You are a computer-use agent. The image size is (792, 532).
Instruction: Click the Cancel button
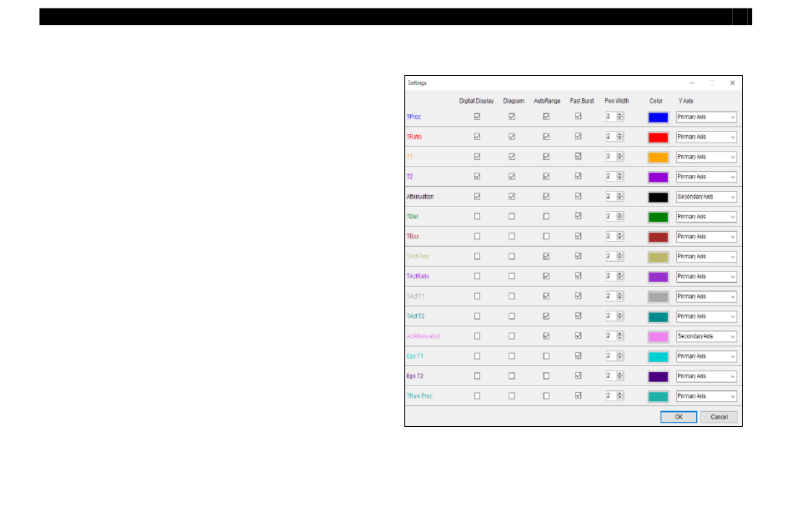(719, 417)
